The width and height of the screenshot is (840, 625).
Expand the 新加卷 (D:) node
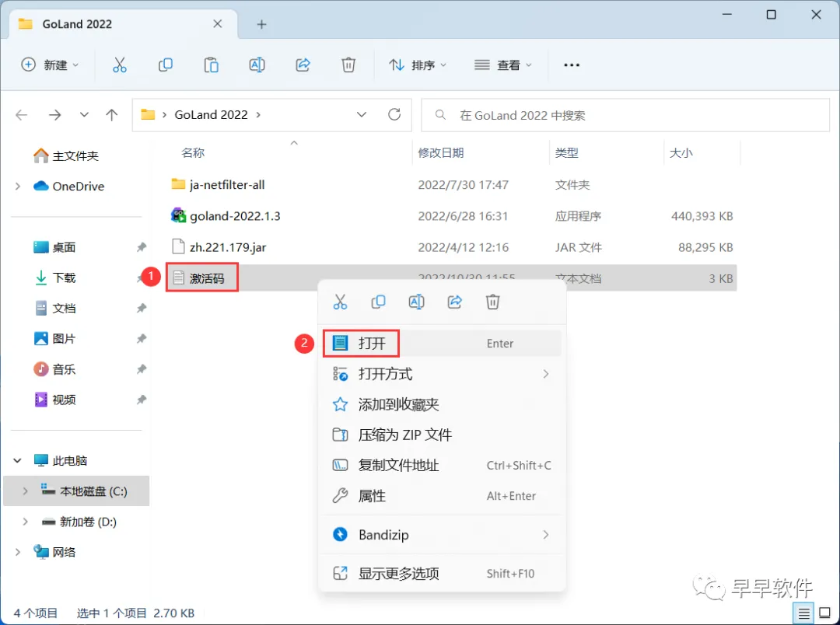[x=25, y=522]
